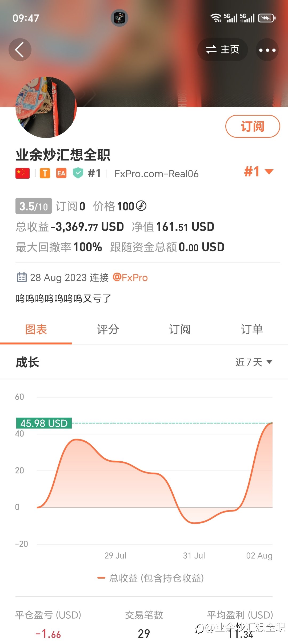Viewport: 288px width, 644px height.
Task: Go to the 订单 tab
Action: point(252,329)
